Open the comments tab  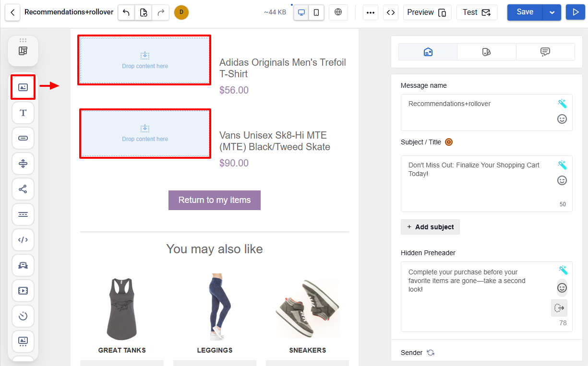pyautogui.click(x=545, y=52)
